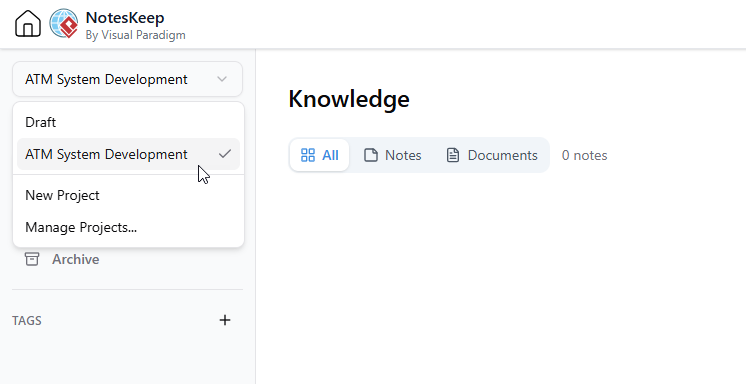
Task: Click the TAGS section label
Action: point(27,321)
